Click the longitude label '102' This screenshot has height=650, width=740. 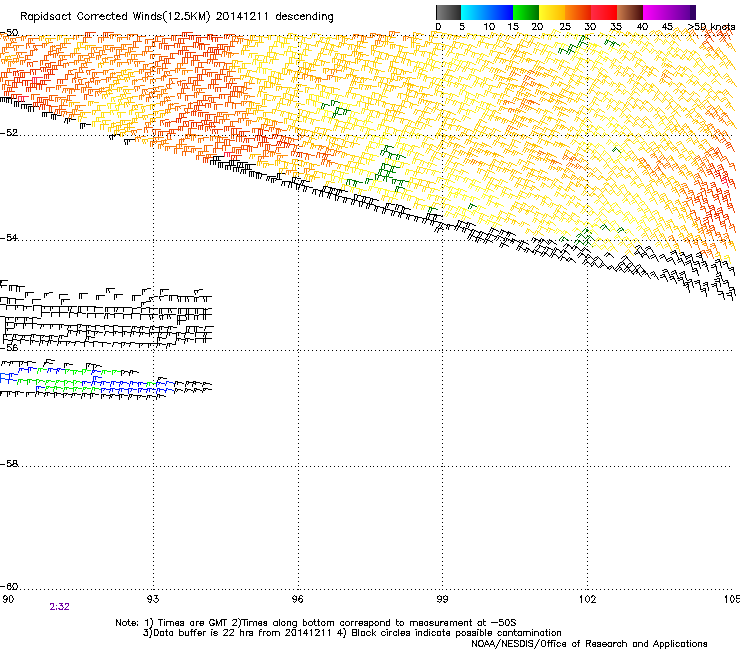click(587, 599)
